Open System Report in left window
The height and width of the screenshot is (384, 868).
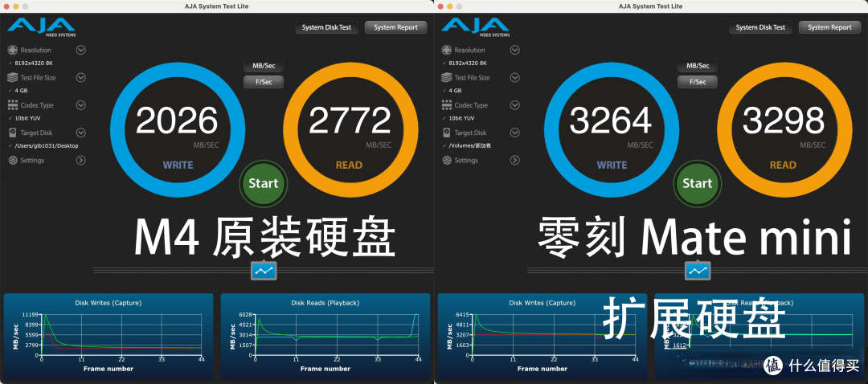[395, 27]
